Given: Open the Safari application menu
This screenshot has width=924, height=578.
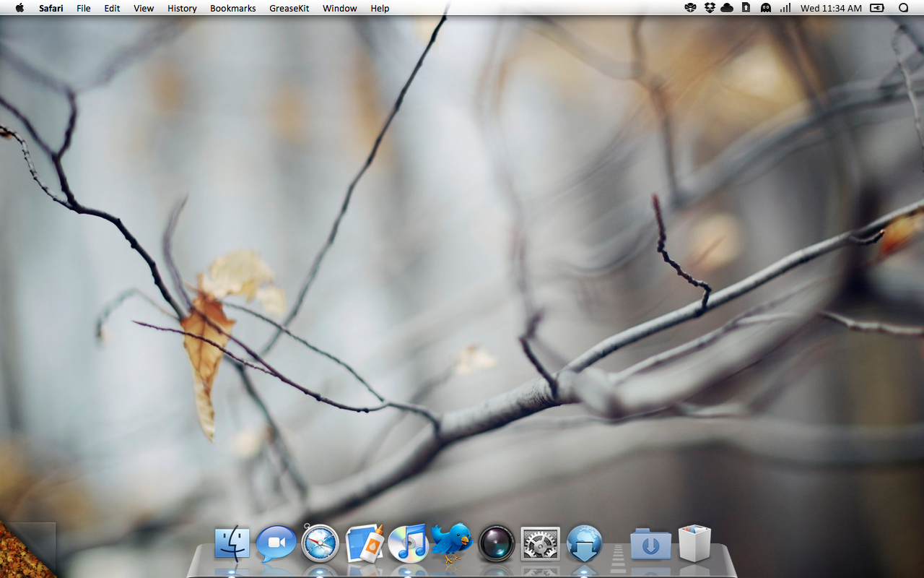Looking at the screenshot, I should [51, 8].
